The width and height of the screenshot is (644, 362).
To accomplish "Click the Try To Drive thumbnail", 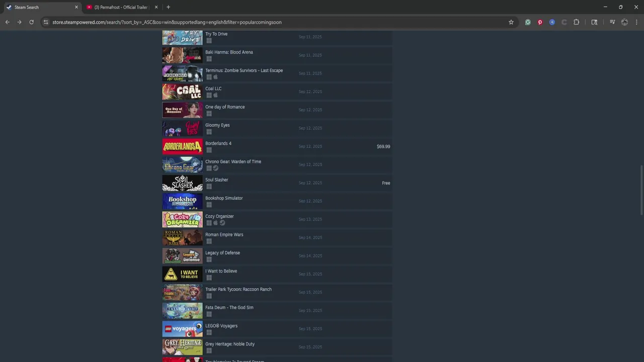I will point(182,38).
